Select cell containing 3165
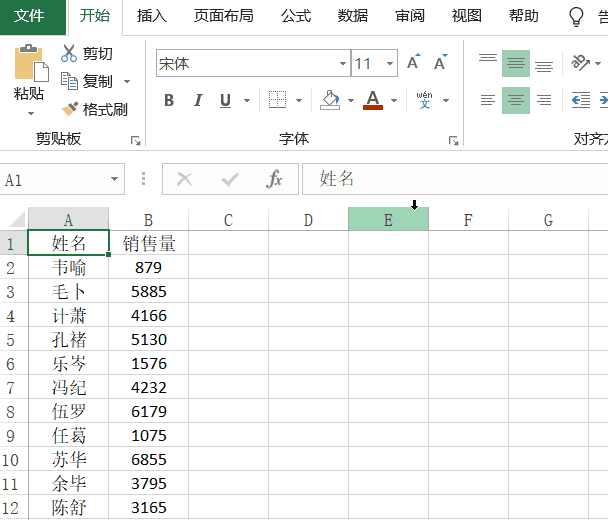 (x=149, y=507)
